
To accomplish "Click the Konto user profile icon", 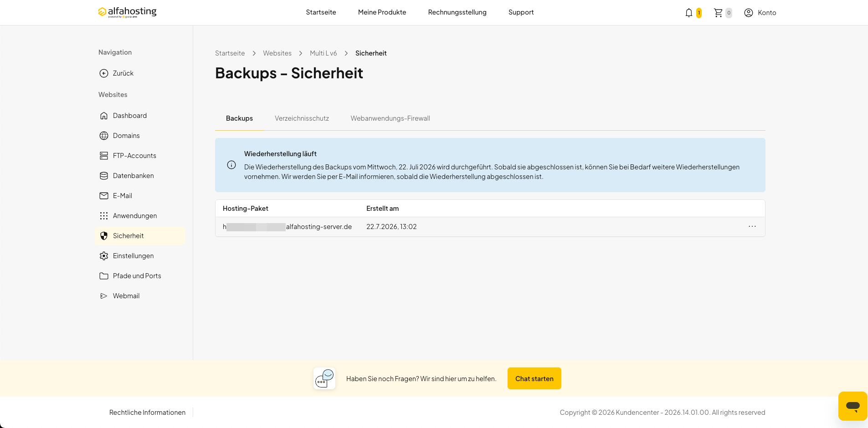I will pyautogui.click(x=748, y=13).
